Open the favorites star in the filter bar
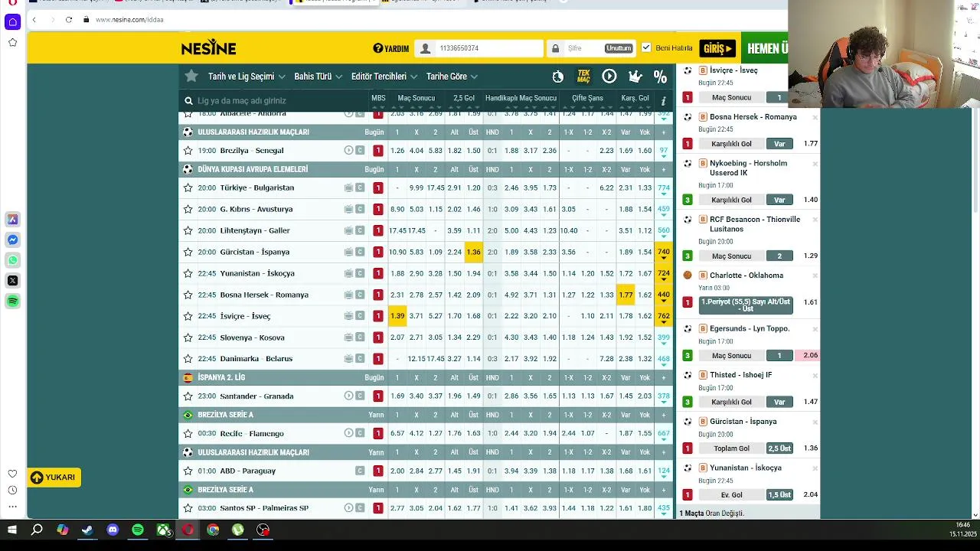Viewport: 980px width, 551px height. click(191, 76)
